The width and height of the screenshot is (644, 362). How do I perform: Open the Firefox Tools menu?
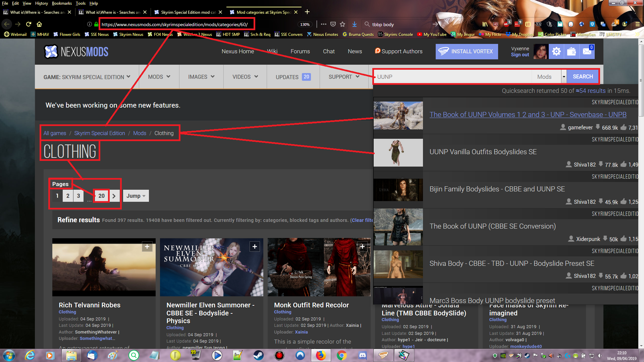point(80,3)
